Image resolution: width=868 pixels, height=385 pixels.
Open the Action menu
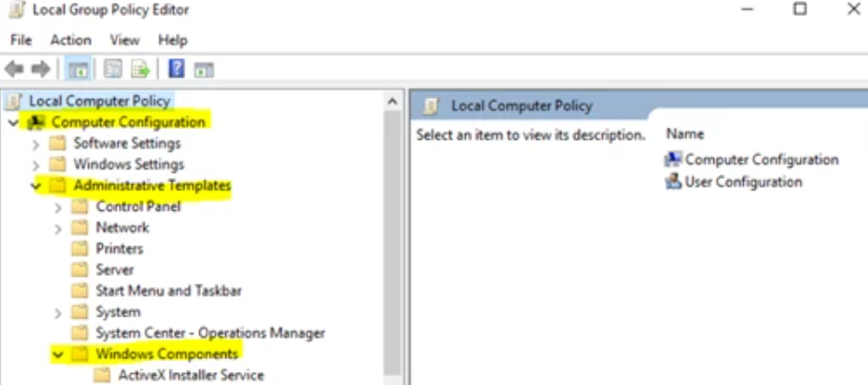coord(70,40)
